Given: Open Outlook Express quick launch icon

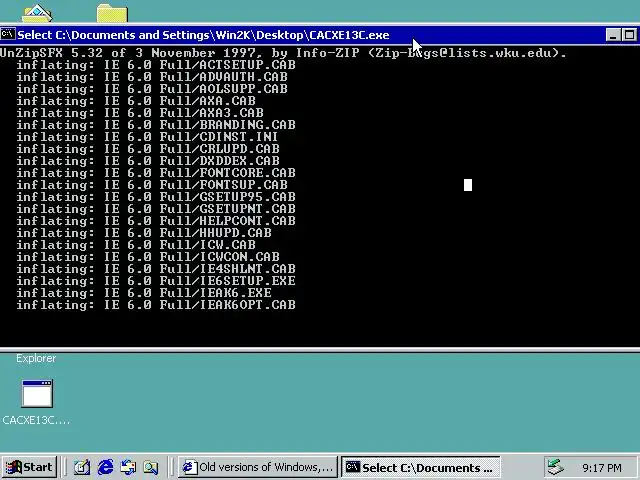Looking at the screenshot, I should pyautogui.click(x=128, y=467).
